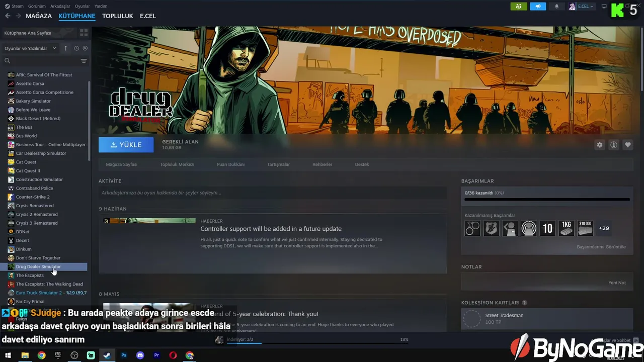Click Başarımlarını Görüntüle link
The image size is (644, 362).
pyautogui.click(x=601, y=247)
